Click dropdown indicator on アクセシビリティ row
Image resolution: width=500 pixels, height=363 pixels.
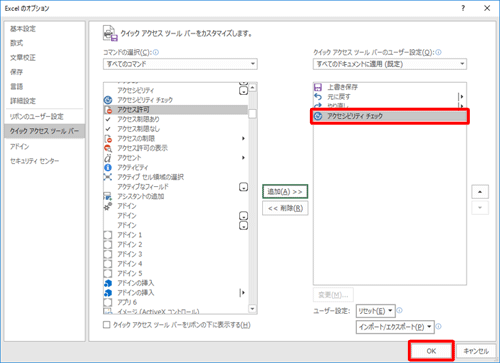(244, 90)
